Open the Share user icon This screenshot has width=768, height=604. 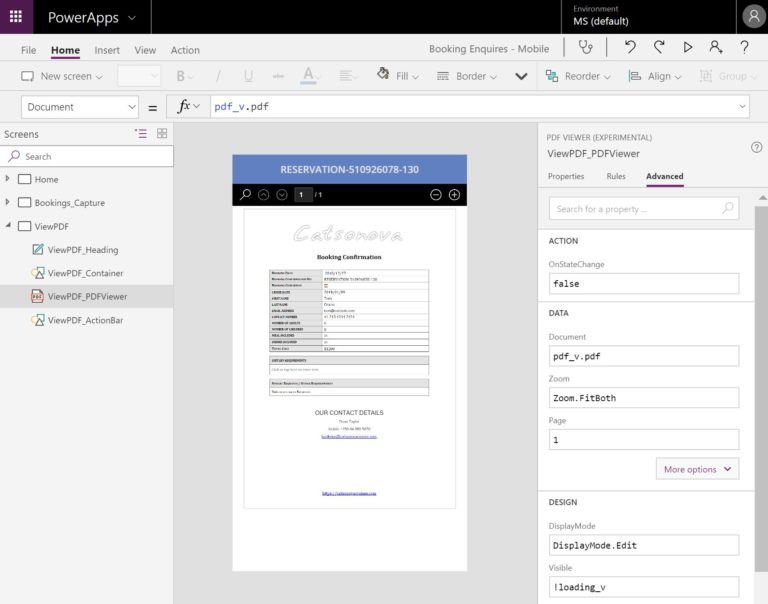[x=716, y=47]
